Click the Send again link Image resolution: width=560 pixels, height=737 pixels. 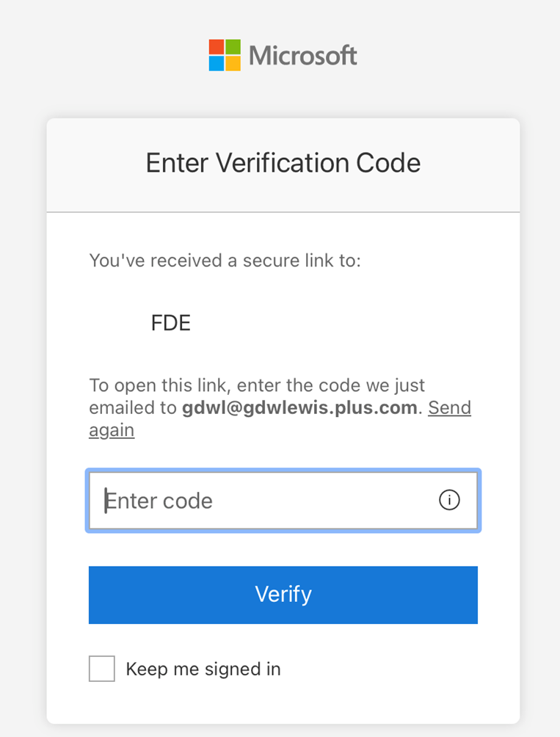(x=449, y=407)
